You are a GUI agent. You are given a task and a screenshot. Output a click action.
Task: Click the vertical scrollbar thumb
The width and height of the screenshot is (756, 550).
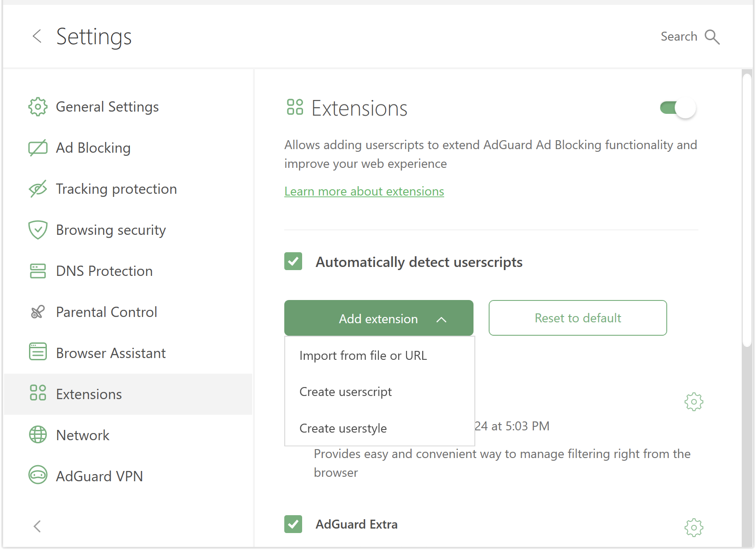point(747,210)
